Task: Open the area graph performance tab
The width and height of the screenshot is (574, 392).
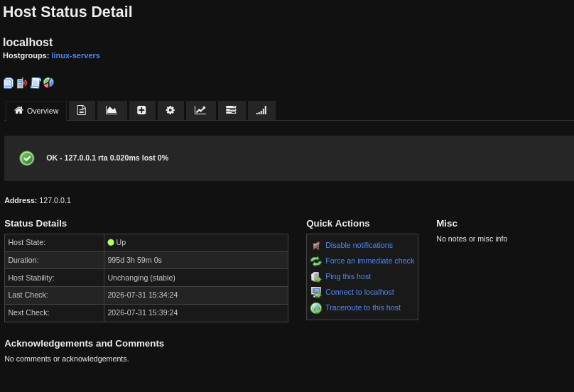Action: point(112,111)
